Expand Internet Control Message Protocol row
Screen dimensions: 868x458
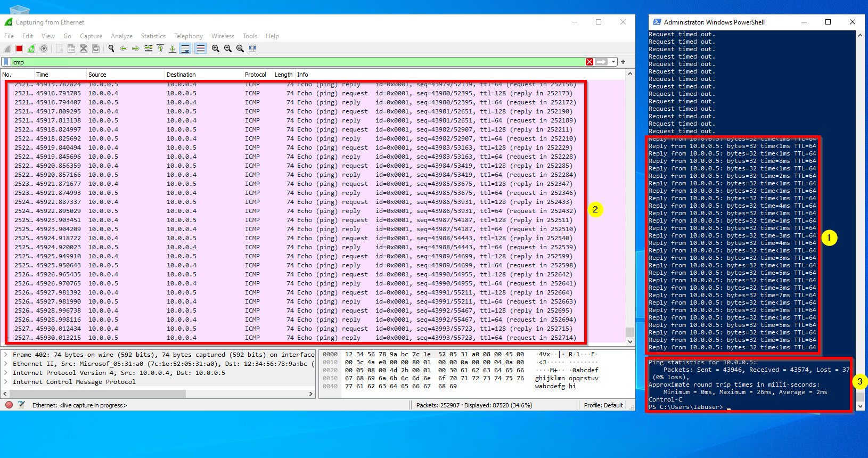[6, 382]
